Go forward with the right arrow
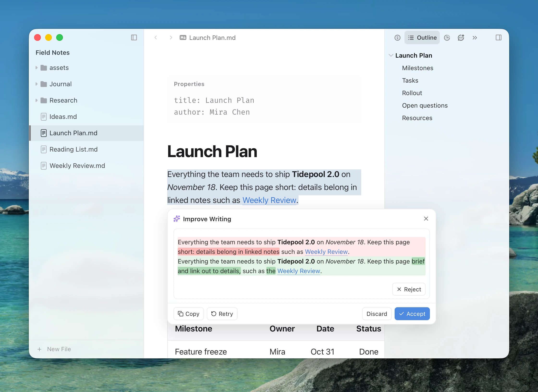538x392 pixels. click(171, 37)
